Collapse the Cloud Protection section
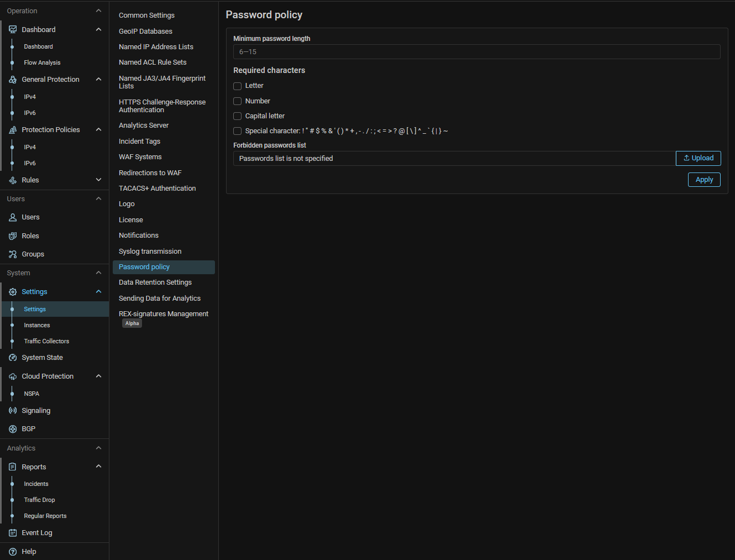The height and width of the screenshot is (560, 735). [98, 376]
